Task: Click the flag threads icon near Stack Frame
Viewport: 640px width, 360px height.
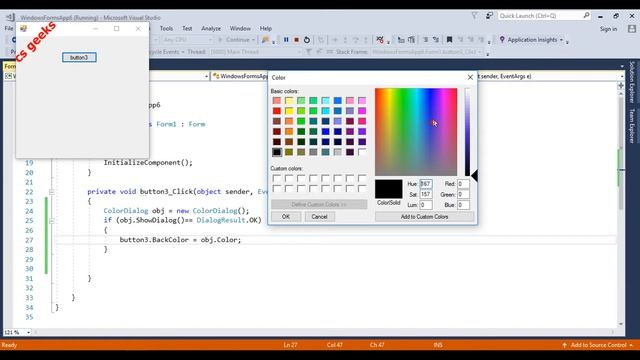Action: (x=319, y=52)
